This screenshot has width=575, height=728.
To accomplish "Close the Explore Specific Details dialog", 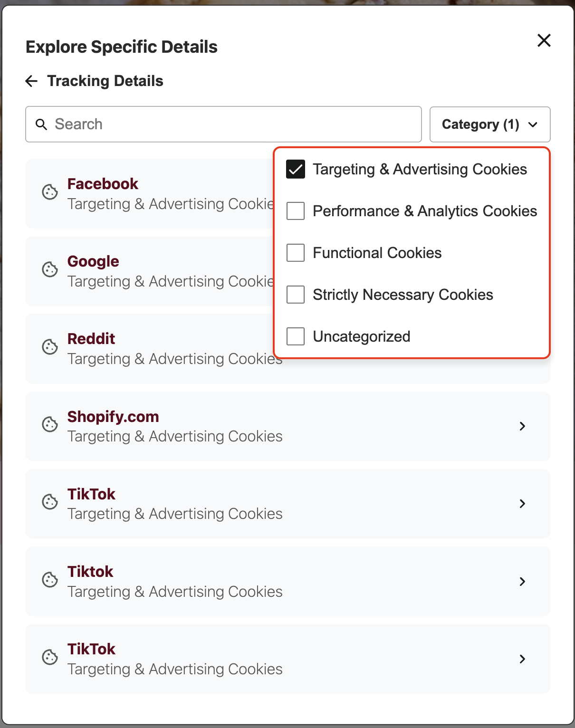I will 544,41.
